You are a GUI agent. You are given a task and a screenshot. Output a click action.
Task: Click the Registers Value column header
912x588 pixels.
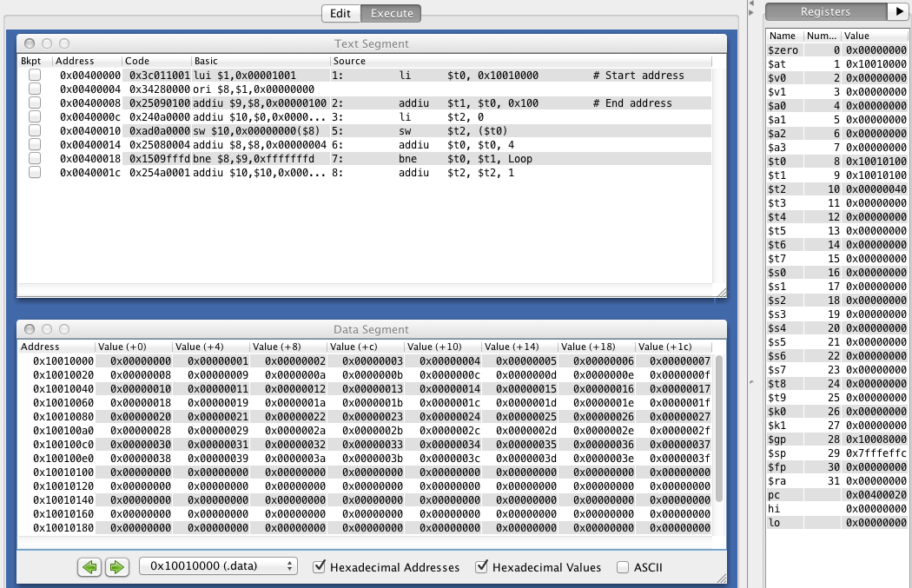[x=874, y=36]
